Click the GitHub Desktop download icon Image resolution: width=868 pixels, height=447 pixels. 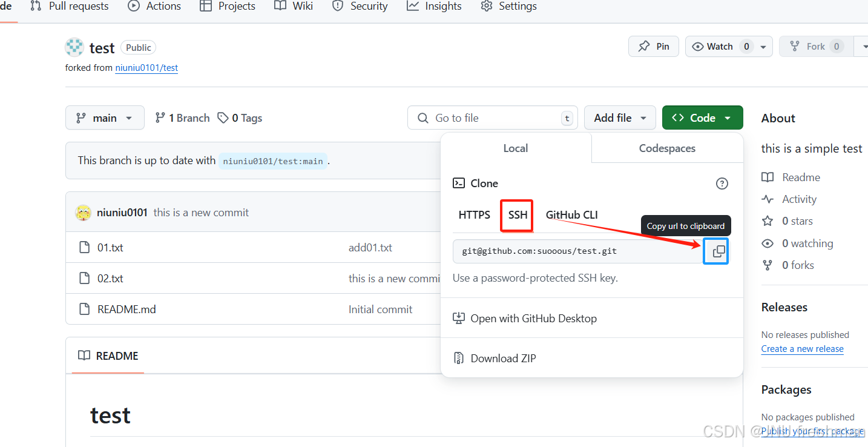(459, 319)
